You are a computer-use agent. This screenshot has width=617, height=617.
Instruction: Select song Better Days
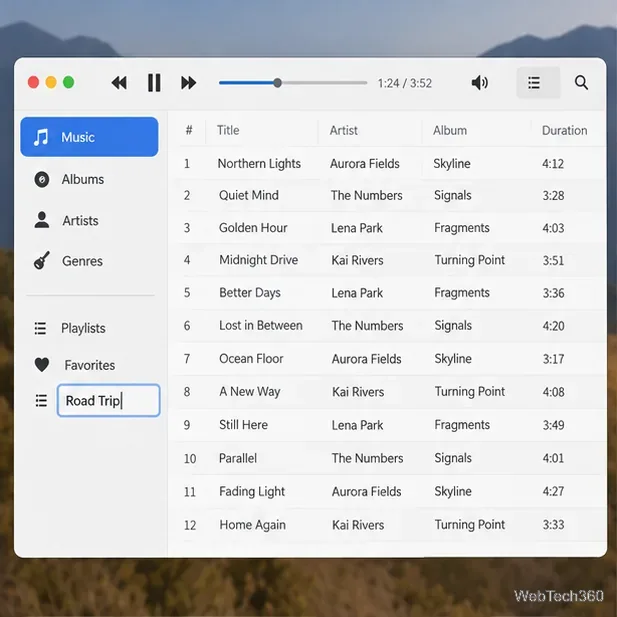pyautogui.click(x=250, y=293)
